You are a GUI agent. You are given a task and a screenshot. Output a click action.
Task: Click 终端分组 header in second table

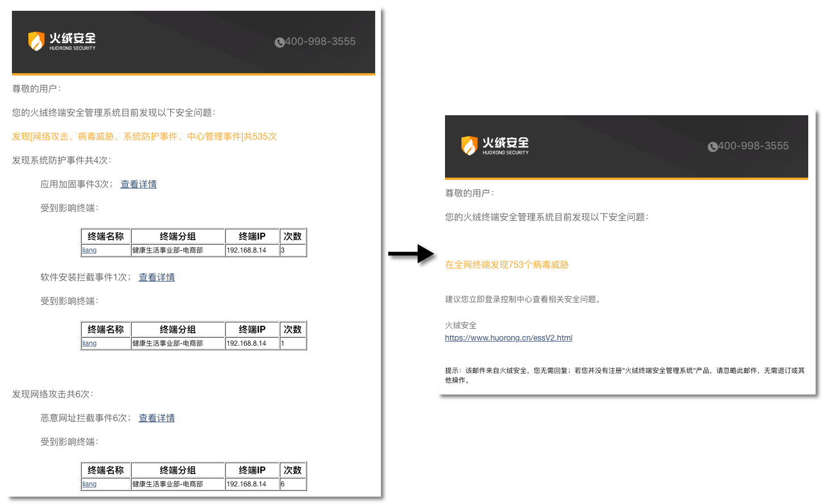tap(178, 329)
